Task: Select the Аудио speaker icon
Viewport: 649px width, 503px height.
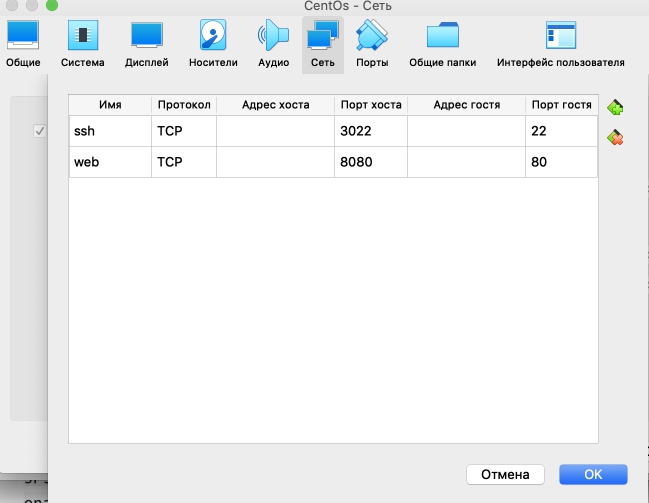Action: point(273,43)
